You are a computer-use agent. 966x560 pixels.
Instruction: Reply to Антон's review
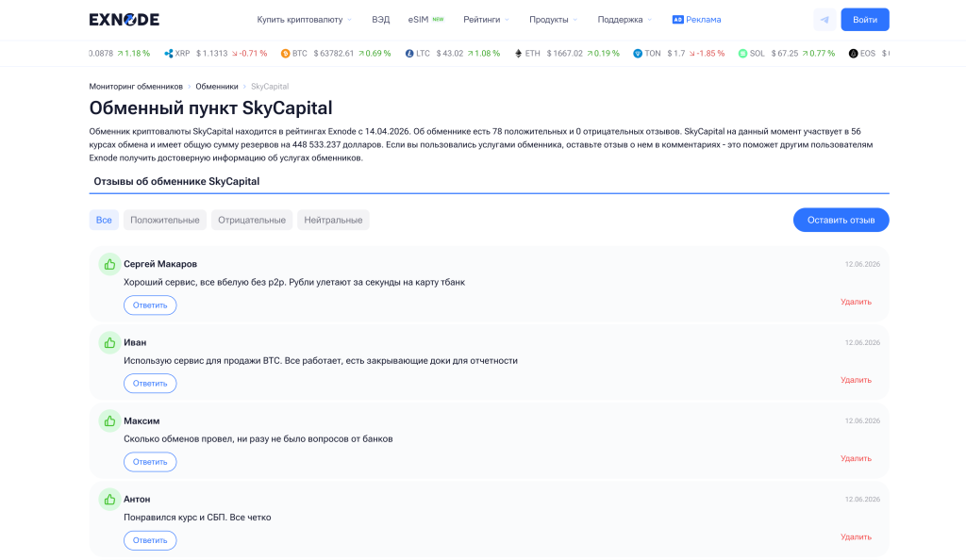click(x=150, y=540)
